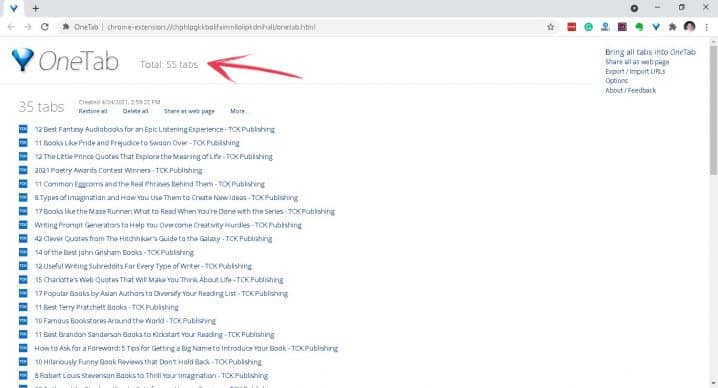
Task: Click Share all as web page
Action: [637, 62]
